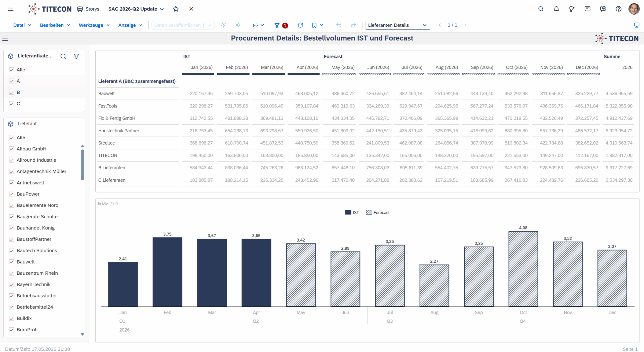The height and width of the screenshot is (352, 644).
Task: Open the lightbulb insights icon
Action: click(572, 9)
